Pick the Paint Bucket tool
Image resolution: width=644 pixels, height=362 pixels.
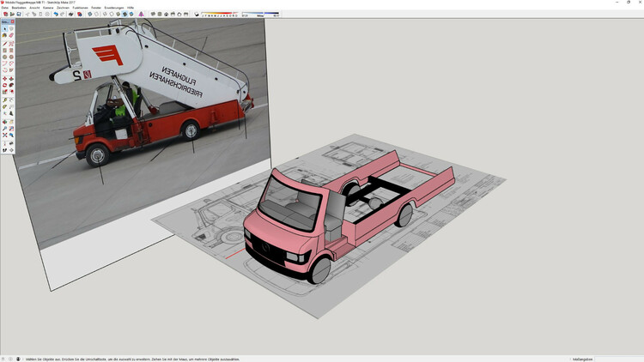4,35
